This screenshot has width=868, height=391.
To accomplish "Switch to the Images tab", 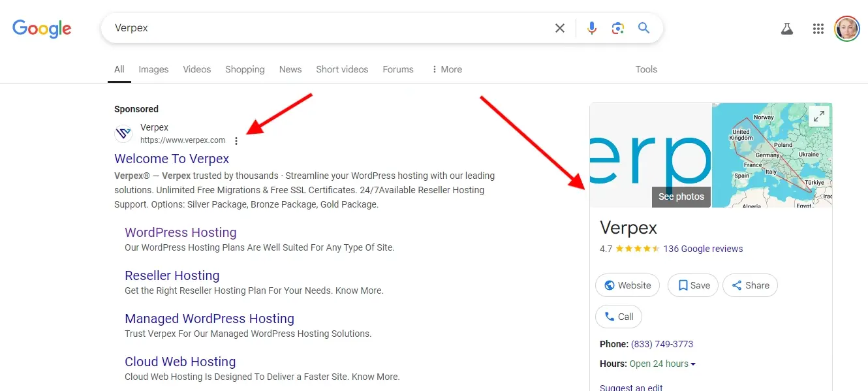I will pyautogui.click(x=153, y=69).
